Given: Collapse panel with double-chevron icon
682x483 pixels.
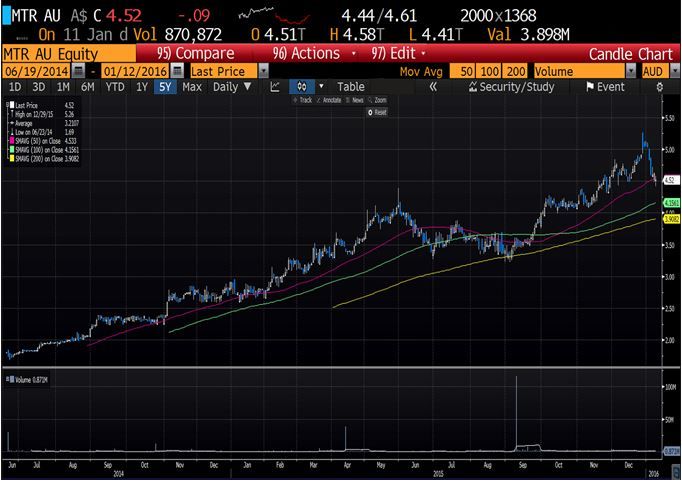Looking at the screenshot, I should click(x=433, y=87).
